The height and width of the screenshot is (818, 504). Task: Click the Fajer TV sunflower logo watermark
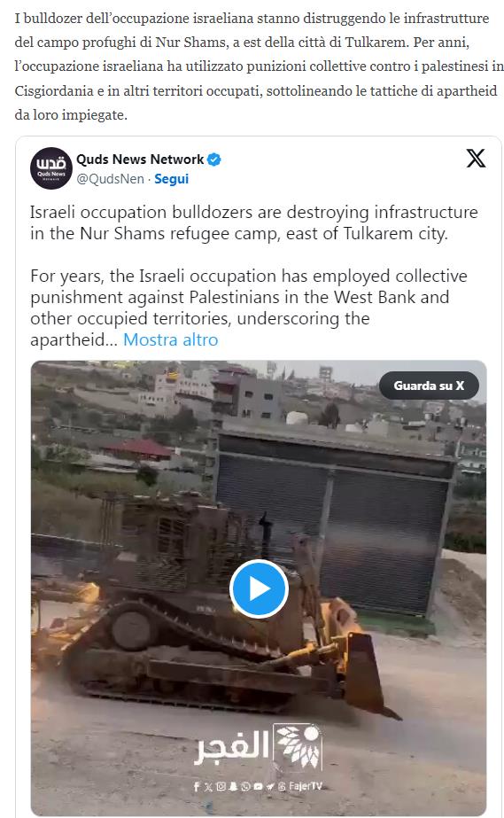299,747
